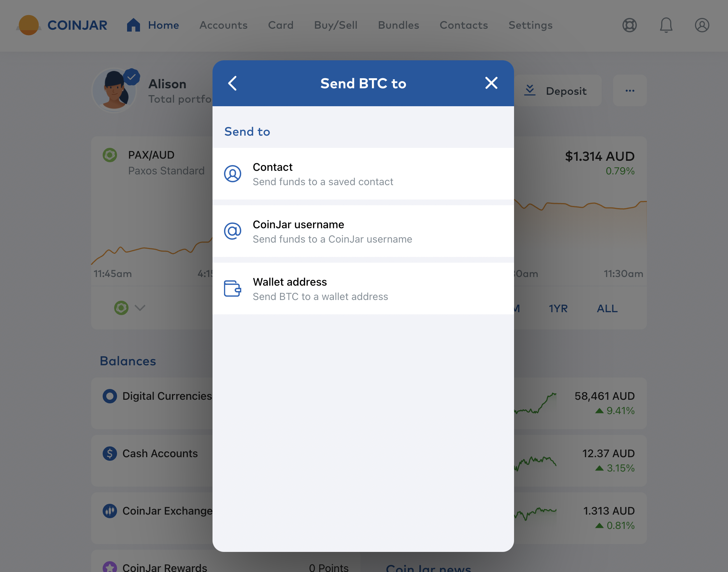Viewport: 728px width, 572px height.
Task: Click the Bundles navigation menu item
Action: coord(398,25)
